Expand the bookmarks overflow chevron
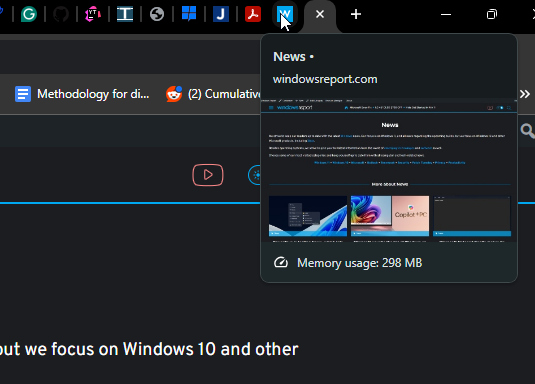Image resolution: width=535 pixels, height=384 pixels. [x=525, y=94]
